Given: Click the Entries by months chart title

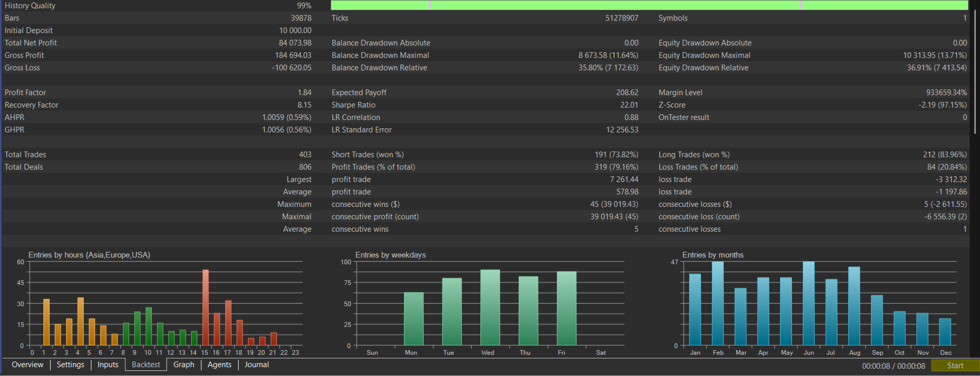Looking at the screenshot, I should click(713, 255).
